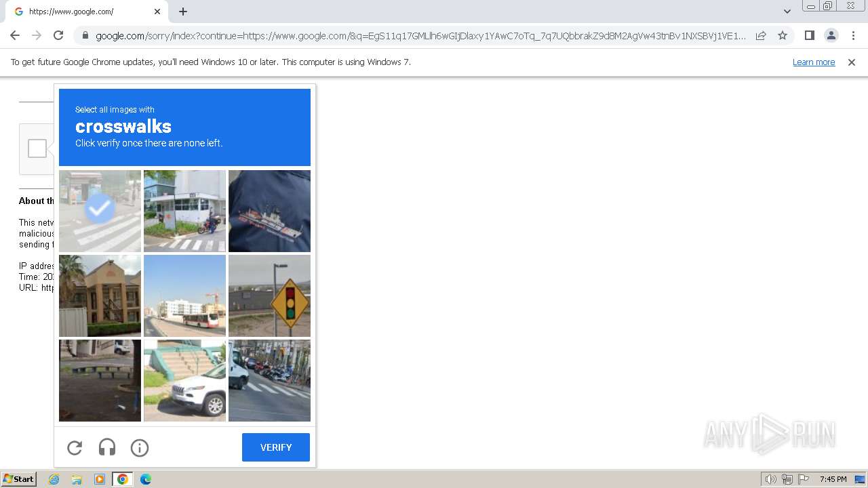This screenshot has width=868, height=488.
Task: Open the Chrome profile menu
Action: click(831, 35)
